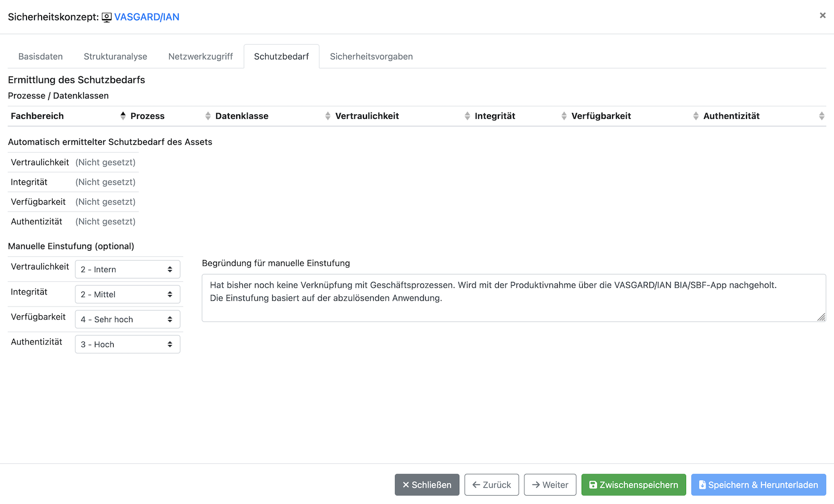Screen dimensions: 834x504
Task: Sort table by Datenklasse column
Action: pyautogui.click(x=242, y=116)
